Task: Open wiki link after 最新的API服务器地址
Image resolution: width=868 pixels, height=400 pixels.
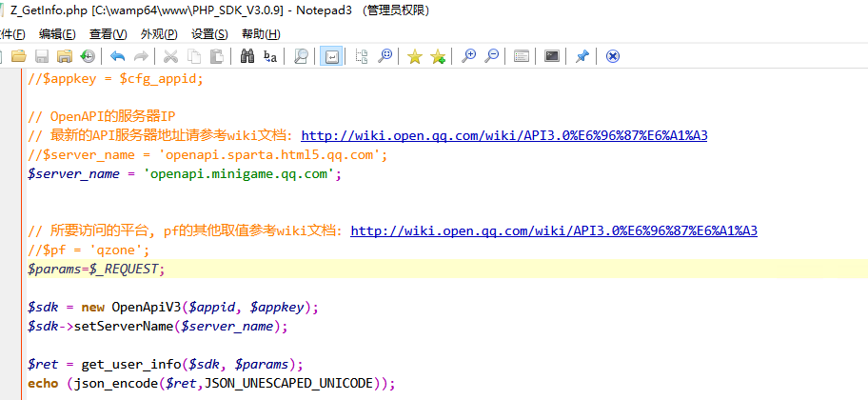Action: click(x=504, y=136)
